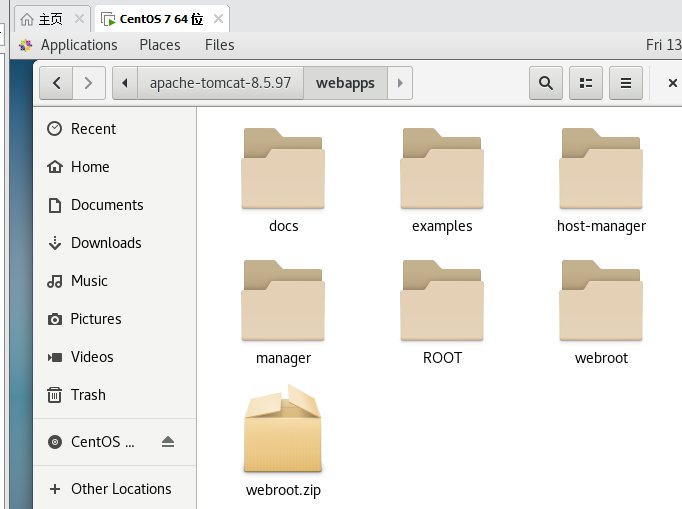Click the webroot folder label

pyautogui.click(x=601, y=358)
